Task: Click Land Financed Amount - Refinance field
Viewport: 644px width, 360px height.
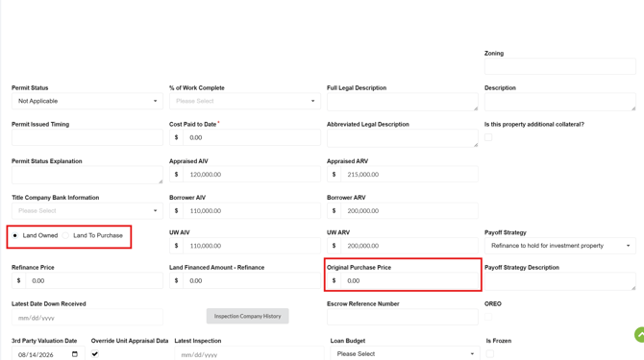Action: pos(252,281)
